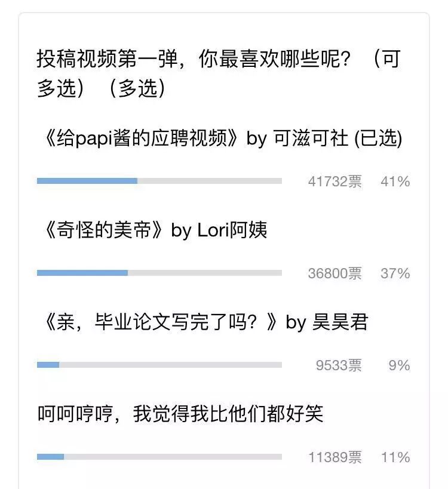Screen dimensions: 448x489
Task: Click the 11% percentage label
Action: coord(395,457)
